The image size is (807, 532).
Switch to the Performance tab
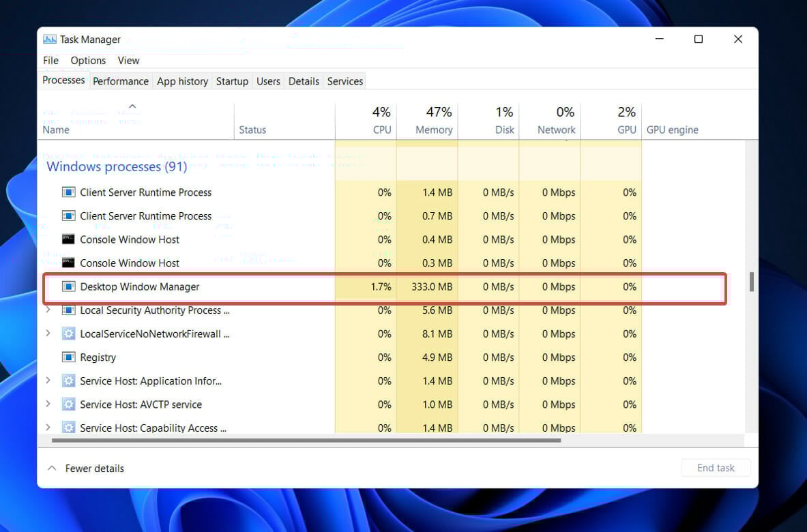tap(120, 80)
